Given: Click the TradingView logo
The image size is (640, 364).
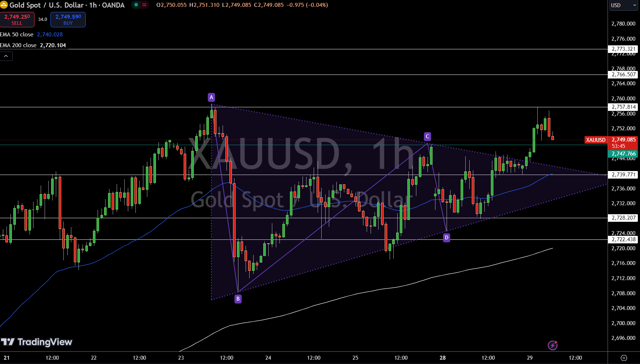Looking at the screenshot, I should [36, 342].
